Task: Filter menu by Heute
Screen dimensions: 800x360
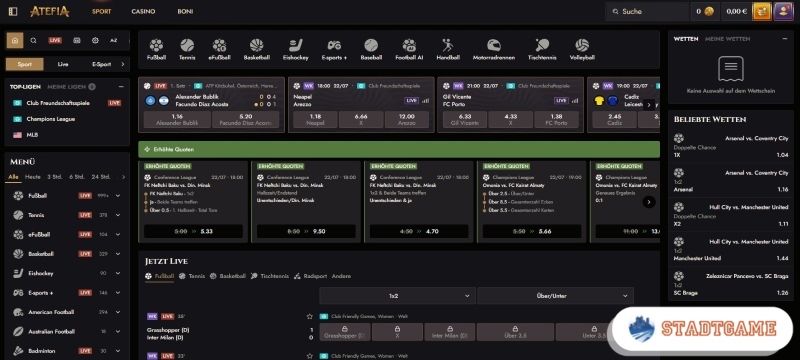Action: [x=33, y=177]
